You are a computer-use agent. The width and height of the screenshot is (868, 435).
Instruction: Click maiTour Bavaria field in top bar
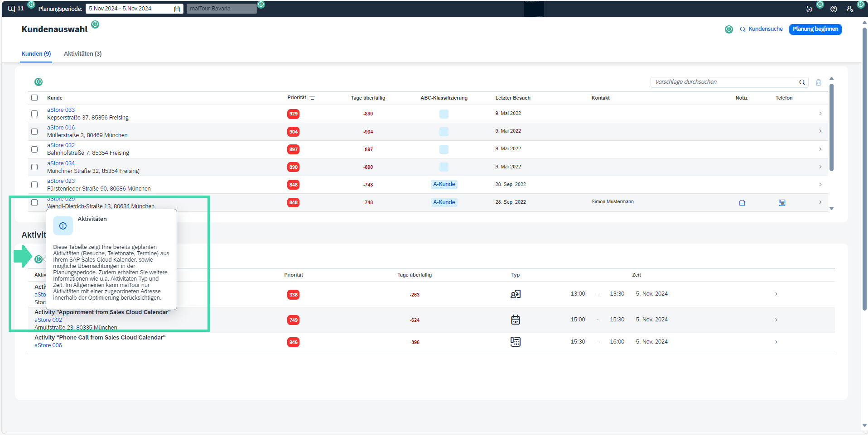tap(222, 9)
